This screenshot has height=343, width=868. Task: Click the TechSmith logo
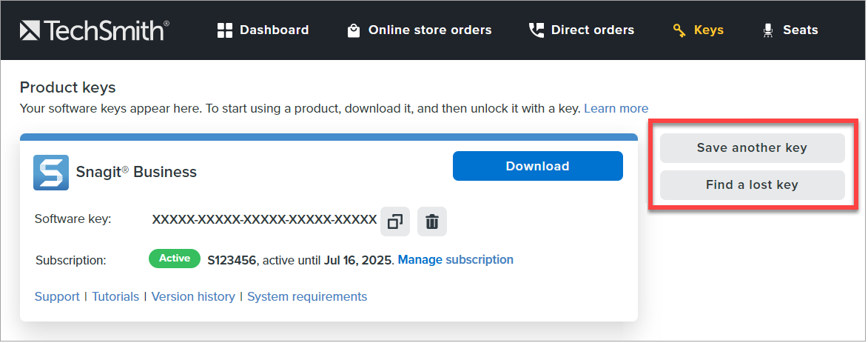95,30
